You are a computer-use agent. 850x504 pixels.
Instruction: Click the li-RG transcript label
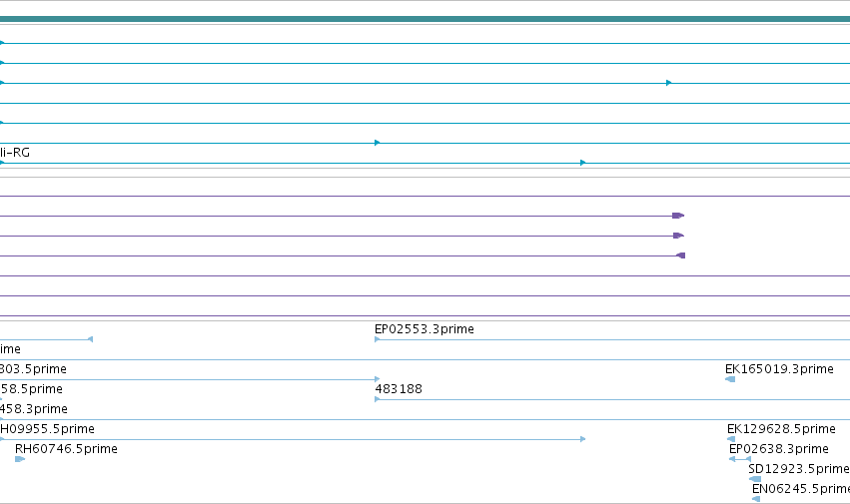click(x=15, y=153)
